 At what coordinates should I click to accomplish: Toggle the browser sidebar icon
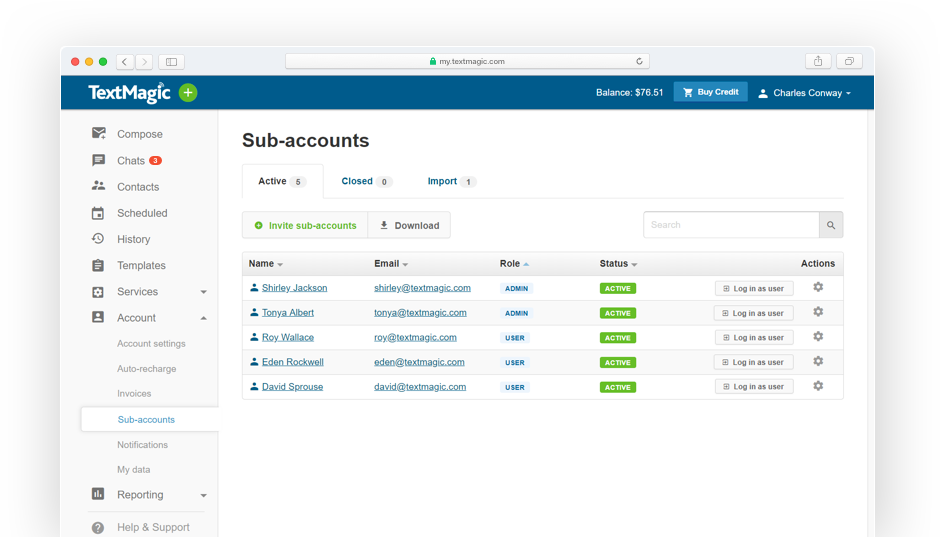point(171,62)
